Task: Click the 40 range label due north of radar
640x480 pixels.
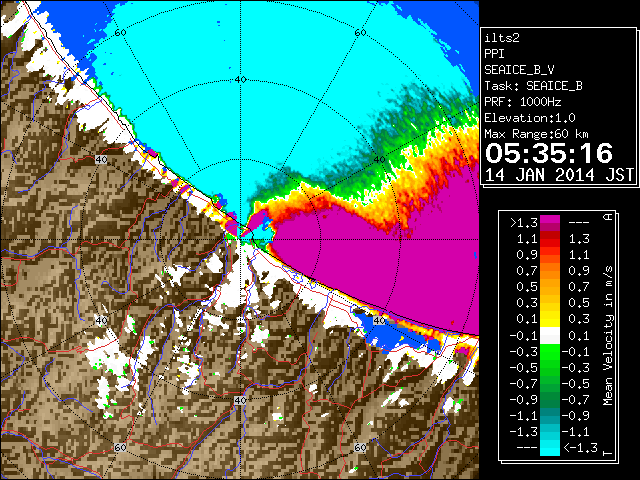Action: pos(241,80)
